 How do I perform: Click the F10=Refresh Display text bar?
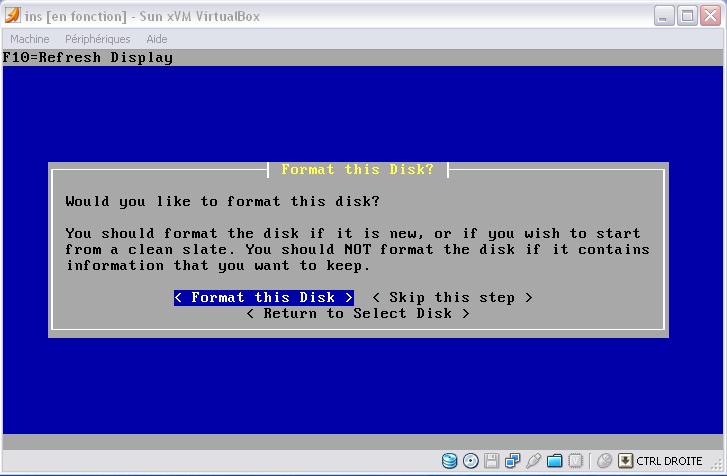pos(88,57)
